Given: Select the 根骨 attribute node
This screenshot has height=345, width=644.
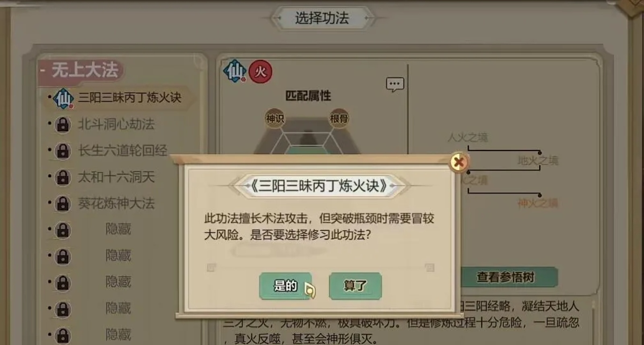Looking at the screenshot, I should pos(339,118).
